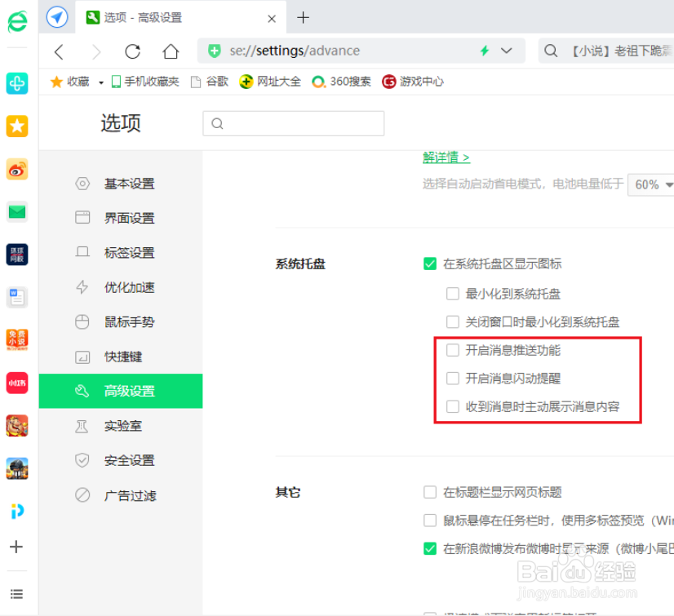Open the 60% battery level dropdown

[x=650, y=185]
